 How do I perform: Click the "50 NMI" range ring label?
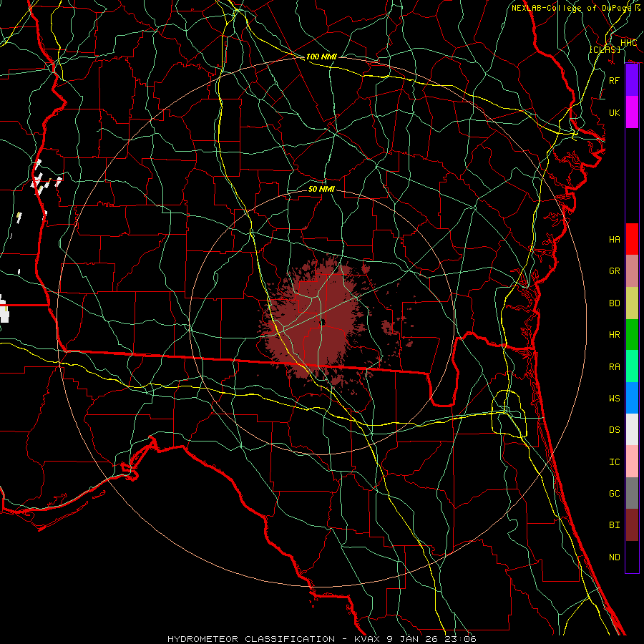[x=321, y=189]
